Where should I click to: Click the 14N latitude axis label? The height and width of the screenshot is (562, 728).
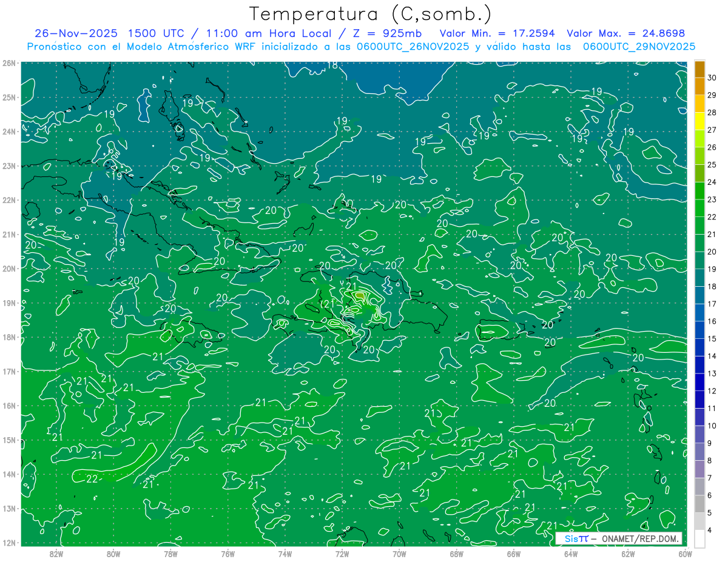coord(8,474)
